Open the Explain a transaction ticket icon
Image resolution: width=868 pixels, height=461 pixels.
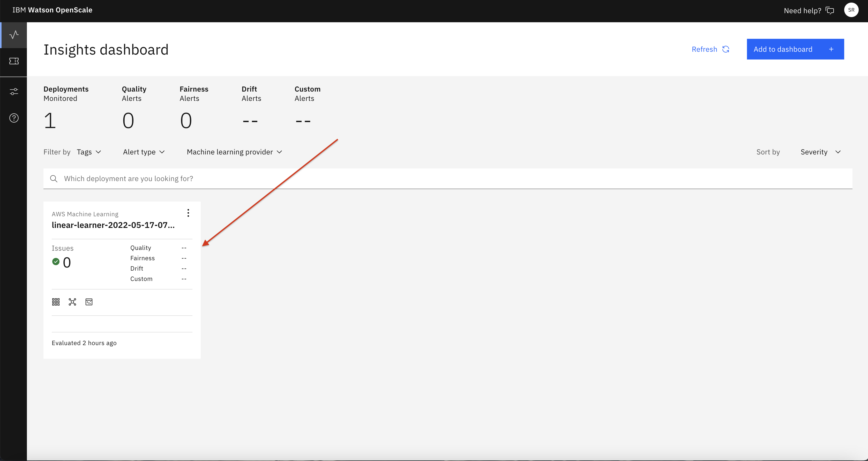[14, 61]
